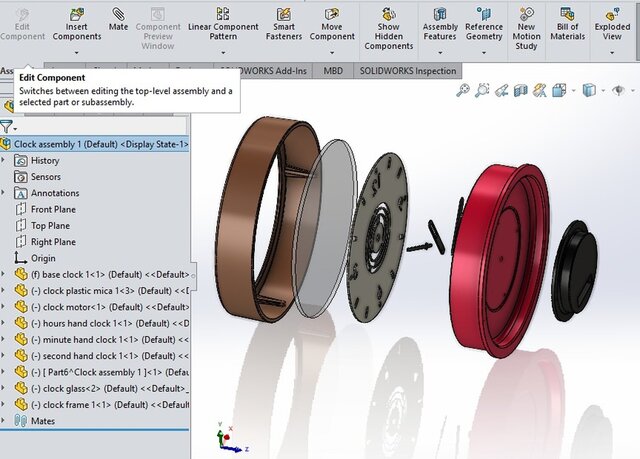Select clock glass<2> component
The height and width of the screenshot is (459, 640).
[102, 389]
